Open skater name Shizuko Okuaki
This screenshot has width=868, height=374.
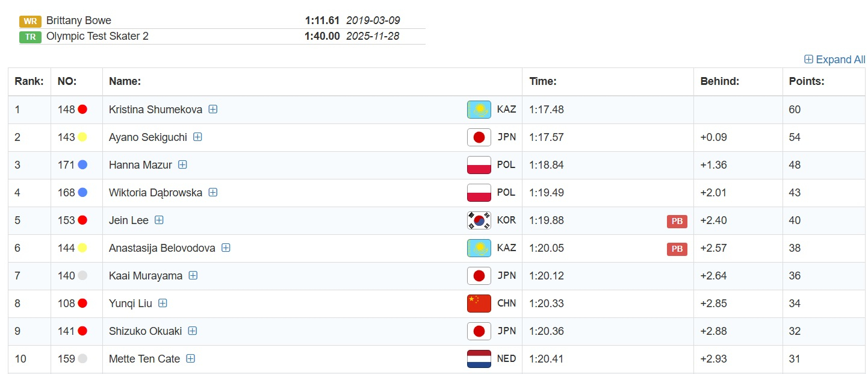point(145,331)
